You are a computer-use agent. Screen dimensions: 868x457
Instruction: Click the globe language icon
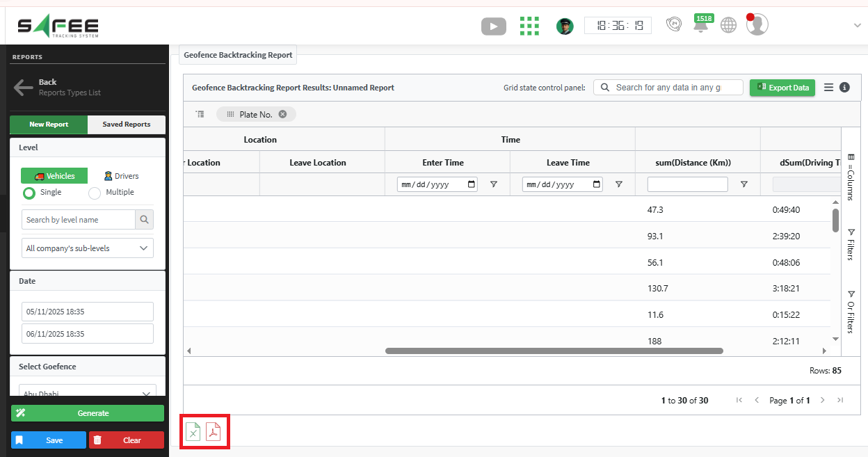coord(728,26)
